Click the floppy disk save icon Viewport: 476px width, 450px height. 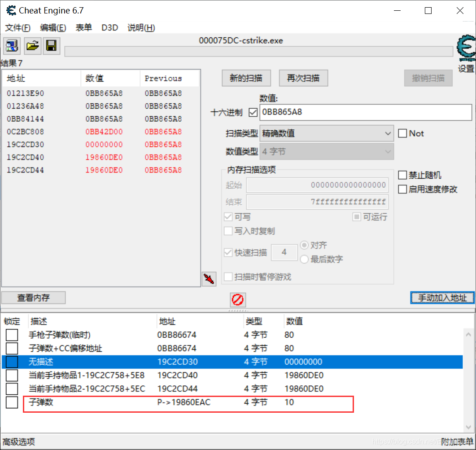click(x=51, y=46)
